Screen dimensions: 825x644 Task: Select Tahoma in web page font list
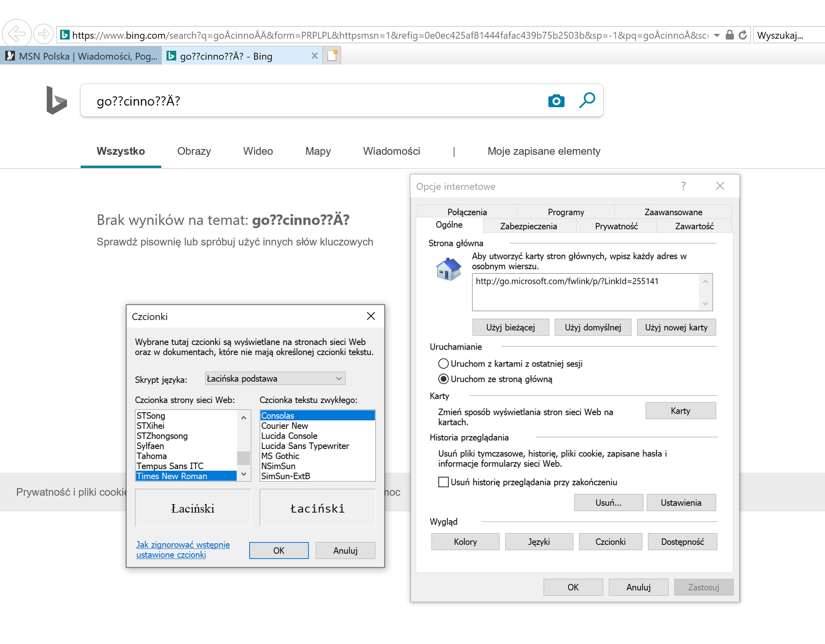point(186,456)
